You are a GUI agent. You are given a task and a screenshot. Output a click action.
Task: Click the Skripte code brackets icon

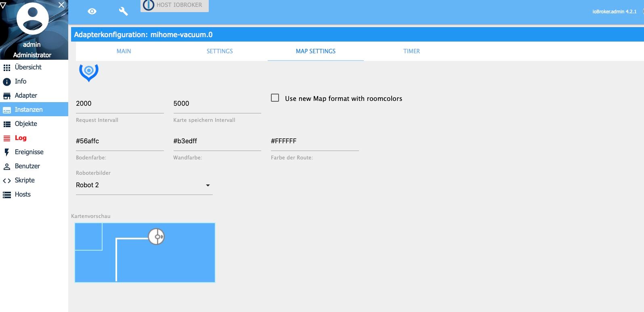(x=7, y=181)
